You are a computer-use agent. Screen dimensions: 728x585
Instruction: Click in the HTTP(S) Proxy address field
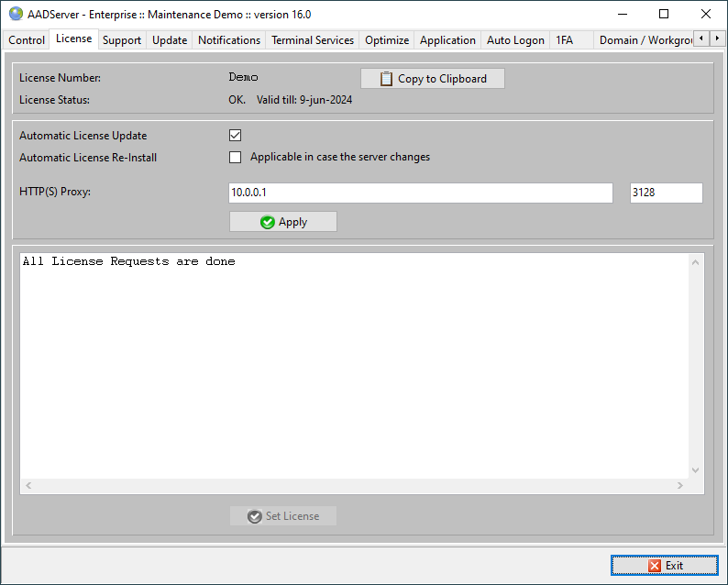(420, 193)
